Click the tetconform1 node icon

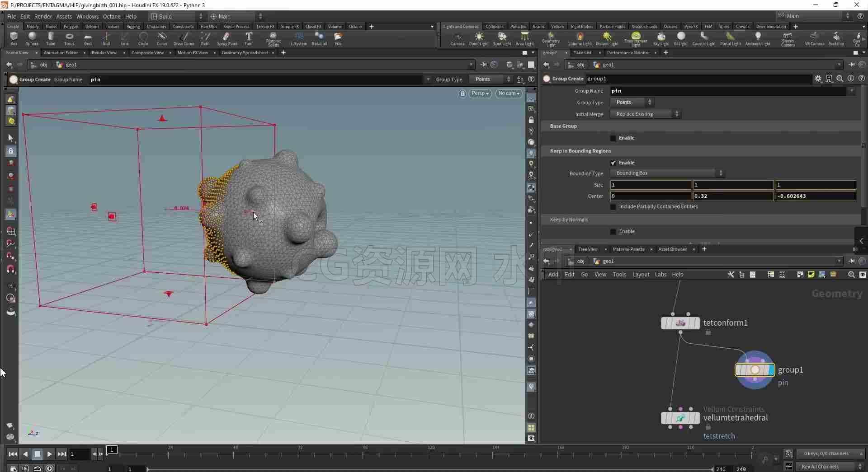click(x=680, y=323)
